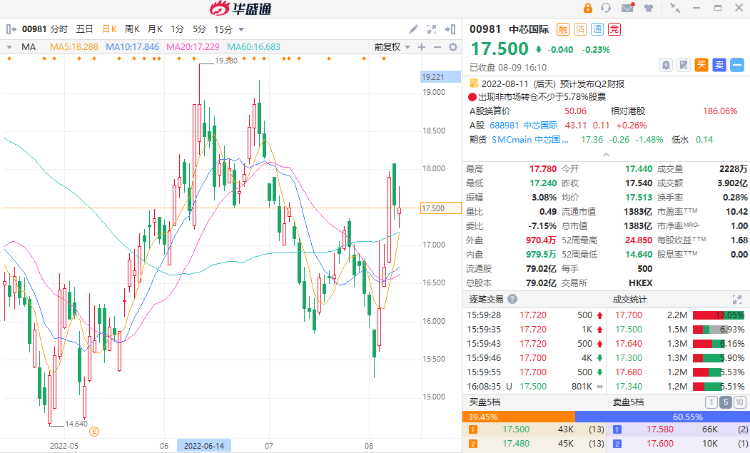Click the 17.500 current price axis label
750x453 pixels.
coord(441,208)
